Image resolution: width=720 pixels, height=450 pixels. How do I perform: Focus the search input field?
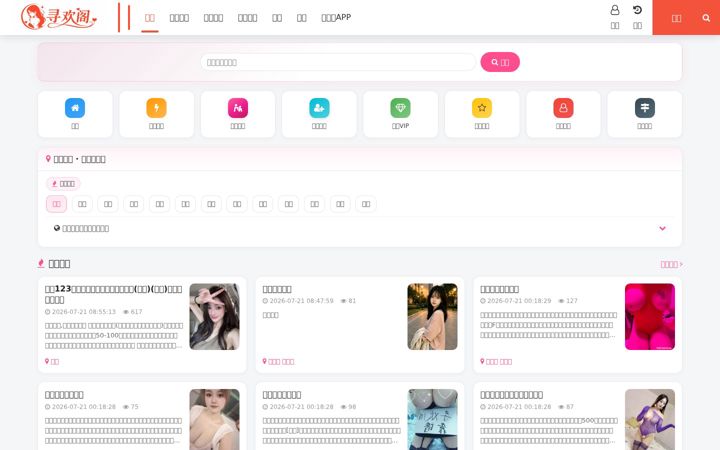338,62
